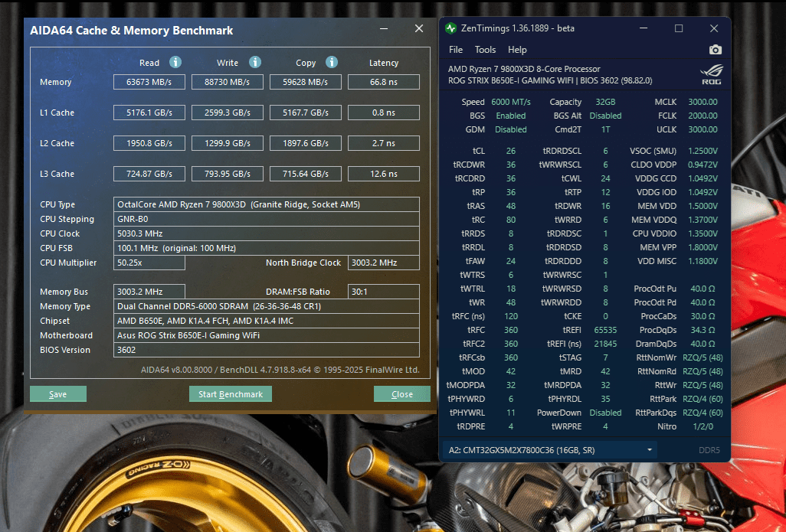Screen dimensions: 786x532
Task: Click the ProcDqDs value 34.3 Ω
Action: point(702,330)
